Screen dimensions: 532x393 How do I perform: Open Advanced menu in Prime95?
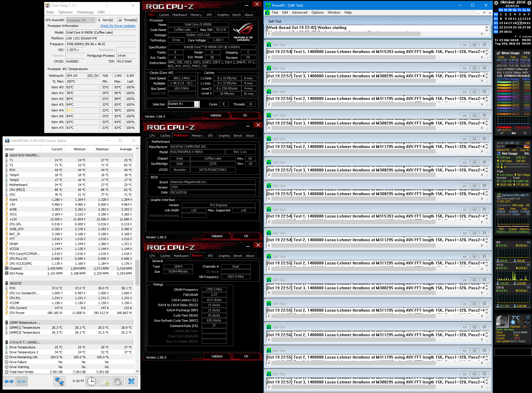click(300, 12)
